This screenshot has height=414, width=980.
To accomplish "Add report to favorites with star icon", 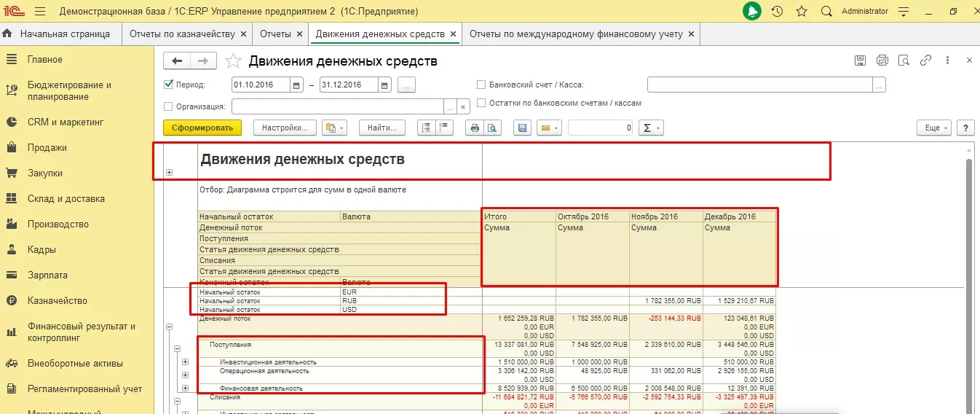I will [x=232, y=61].
